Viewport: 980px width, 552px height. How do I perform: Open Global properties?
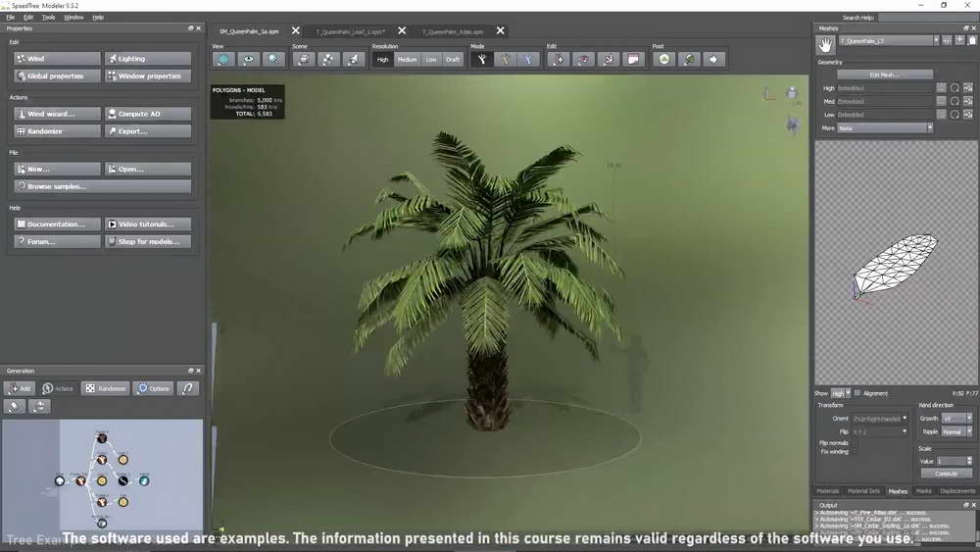[x=57, y=75]
